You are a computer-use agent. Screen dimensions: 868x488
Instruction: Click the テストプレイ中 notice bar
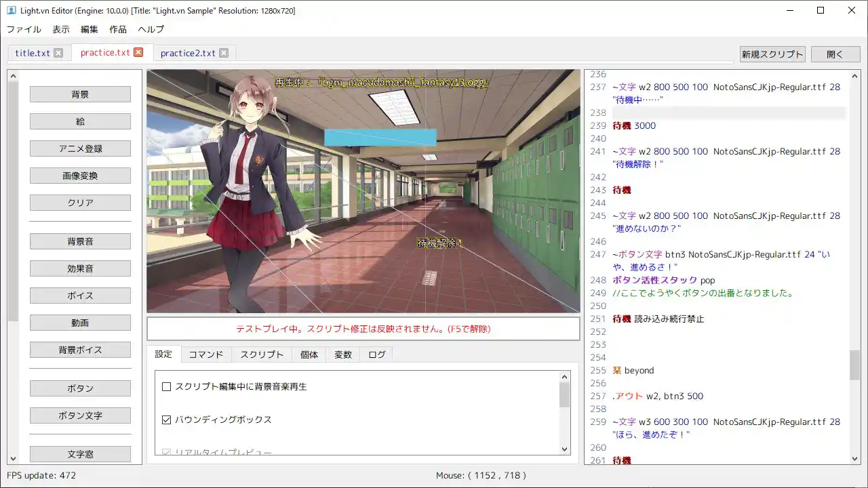pos(363,329)
